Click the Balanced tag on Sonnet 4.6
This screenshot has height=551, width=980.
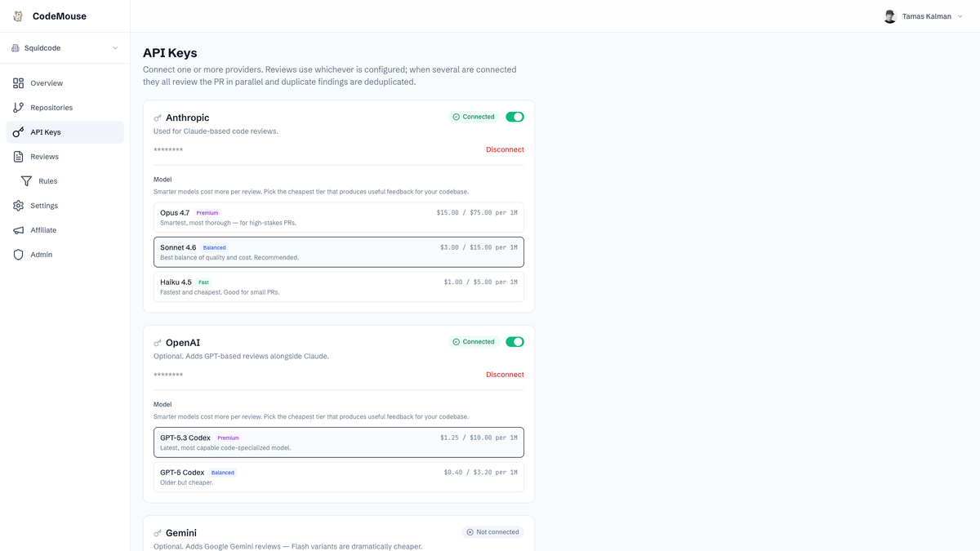pos(215,247)
